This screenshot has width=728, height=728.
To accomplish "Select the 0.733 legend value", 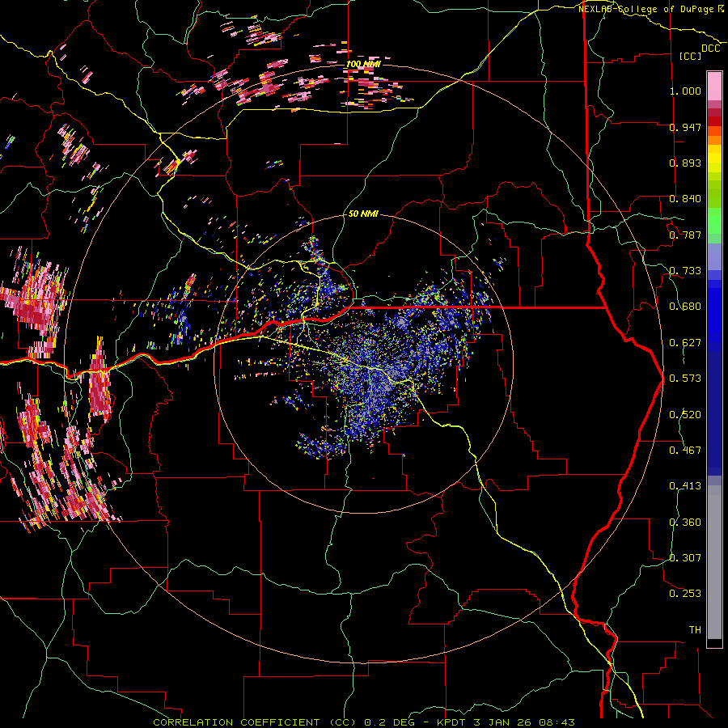I will (x=685, y=271).
